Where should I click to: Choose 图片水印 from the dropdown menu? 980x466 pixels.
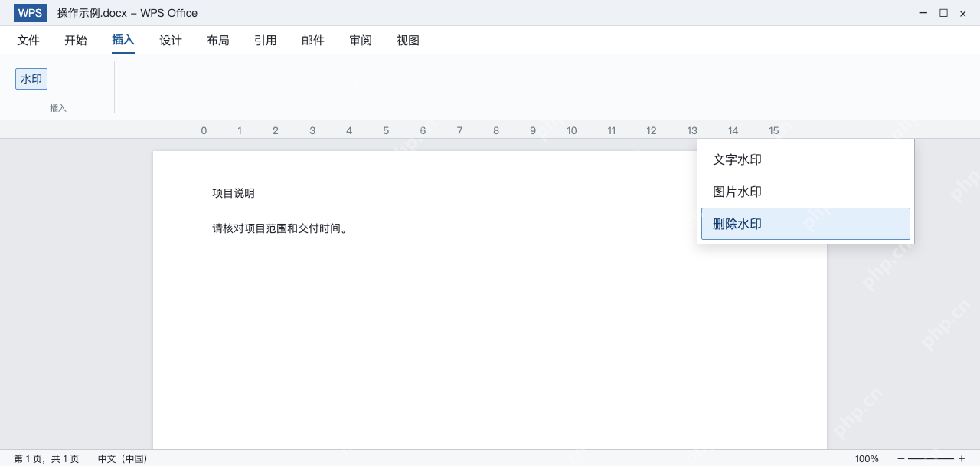(x=805, y=192)
